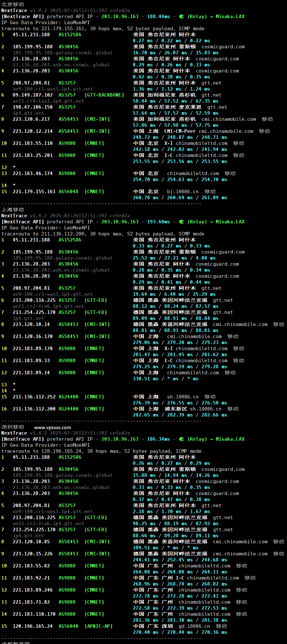The width and height of the screenshot is (287, 644).
Task: Click the 260.78 ms latency value
Action: coord(146,198)
